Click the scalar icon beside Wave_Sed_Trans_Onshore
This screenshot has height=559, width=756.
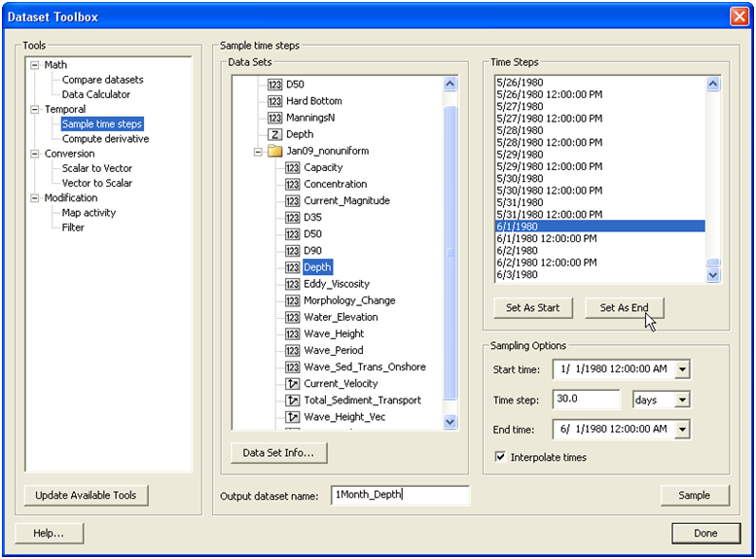(292, 367)
